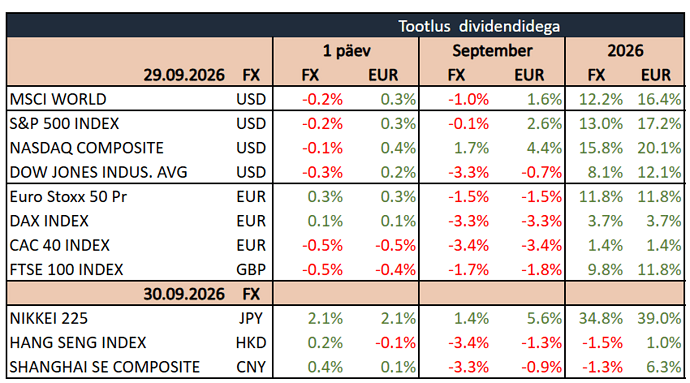
Task: Click the HANG SENG INDEX label
Action: click(78, 342)
